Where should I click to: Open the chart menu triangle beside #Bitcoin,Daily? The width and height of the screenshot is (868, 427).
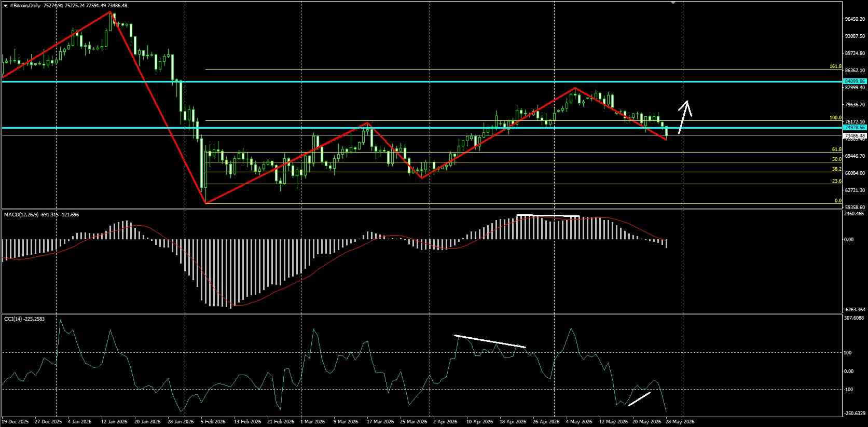5,6
